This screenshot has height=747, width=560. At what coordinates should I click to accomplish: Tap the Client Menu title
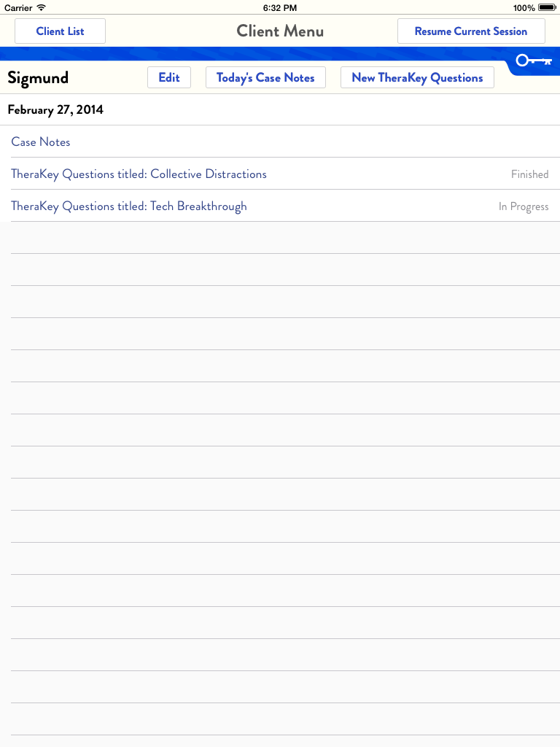point(280,31)
